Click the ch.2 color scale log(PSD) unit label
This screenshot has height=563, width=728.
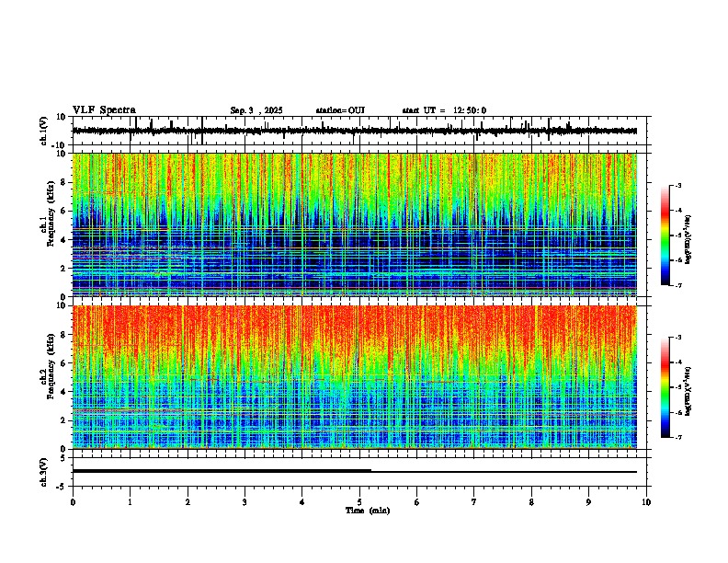pyautogui.click(x=688, y=391)
